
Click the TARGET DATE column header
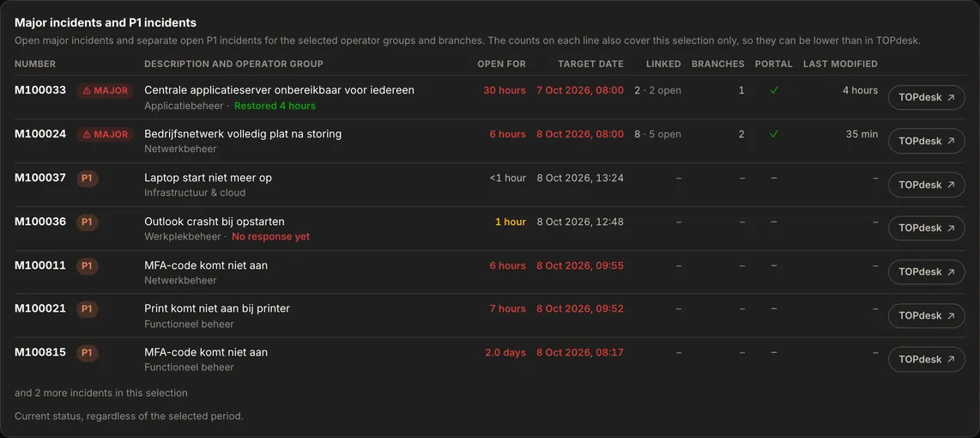click(590, 64)
